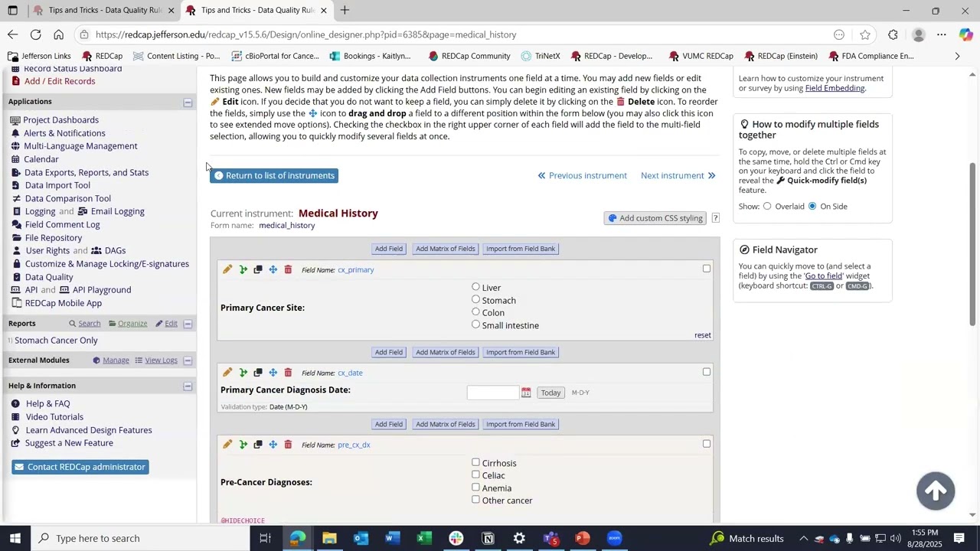Go to browser home page
Viewport: 980px width, 551px height.
[x=58, y=34]
